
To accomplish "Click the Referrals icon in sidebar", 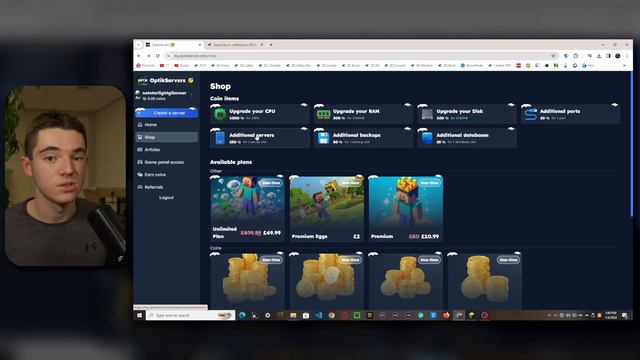I will click(140, 187).
